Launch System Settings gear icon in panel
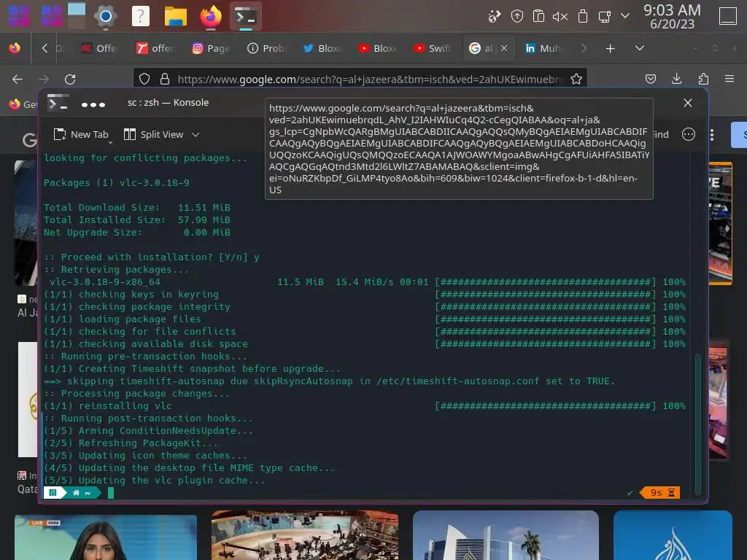The image size is (747, 560). coord(106,17)
